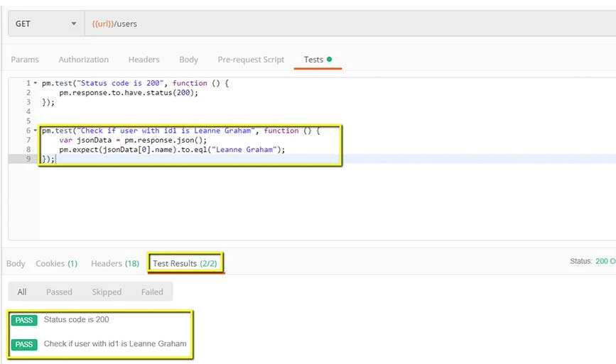
Task: Open the Authorization tab
Action: (83, 60)
